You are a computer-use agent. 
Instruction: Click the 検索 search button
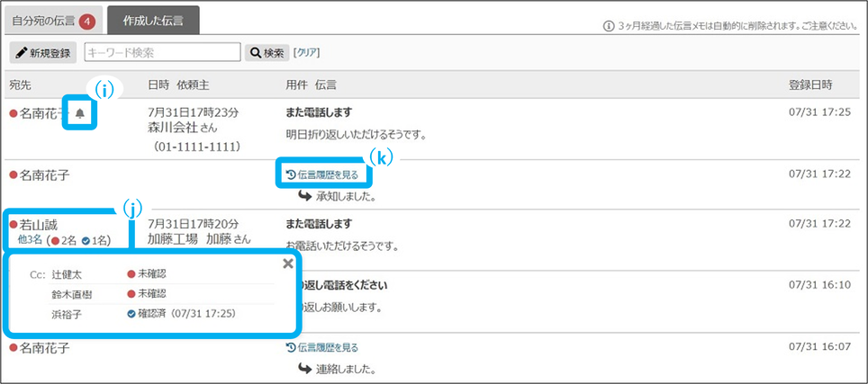click(x=267, y=53)
